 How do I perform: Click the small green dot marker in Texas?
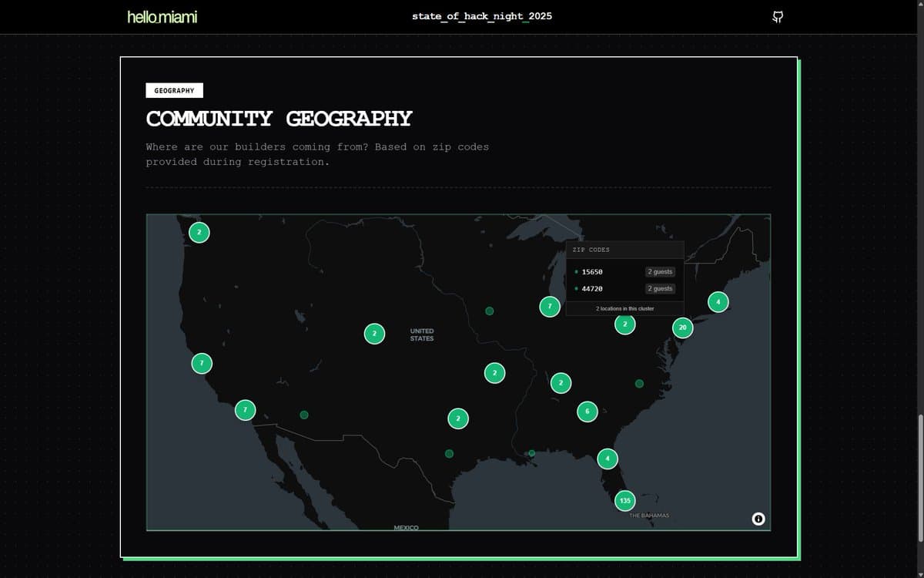point(447,453)
